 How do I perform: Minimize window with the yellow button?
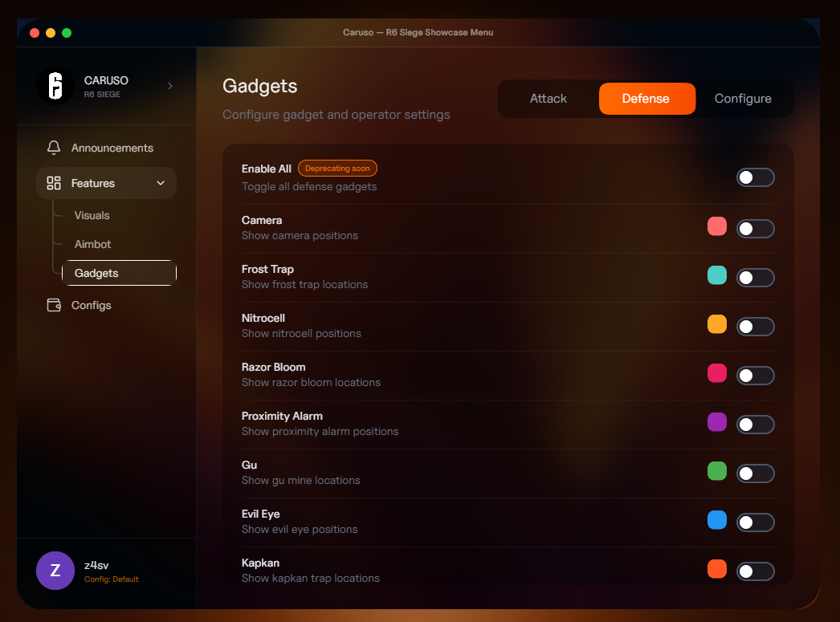(51, 33)
